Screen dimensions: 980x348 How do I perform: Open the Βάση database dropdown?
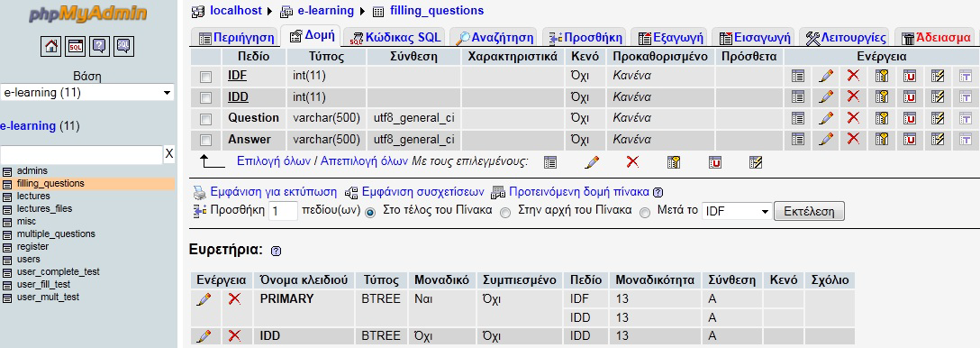87,93
